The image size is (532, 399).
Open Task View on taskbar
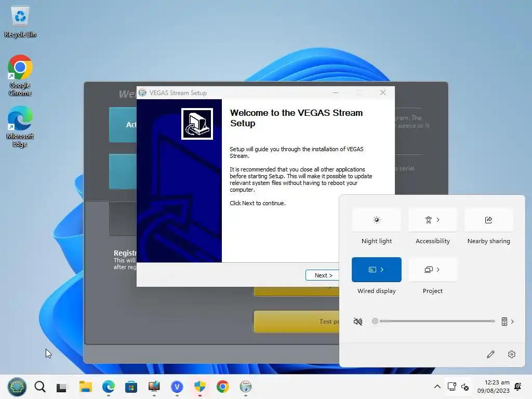pyautogui.click(x=62, y=387)
